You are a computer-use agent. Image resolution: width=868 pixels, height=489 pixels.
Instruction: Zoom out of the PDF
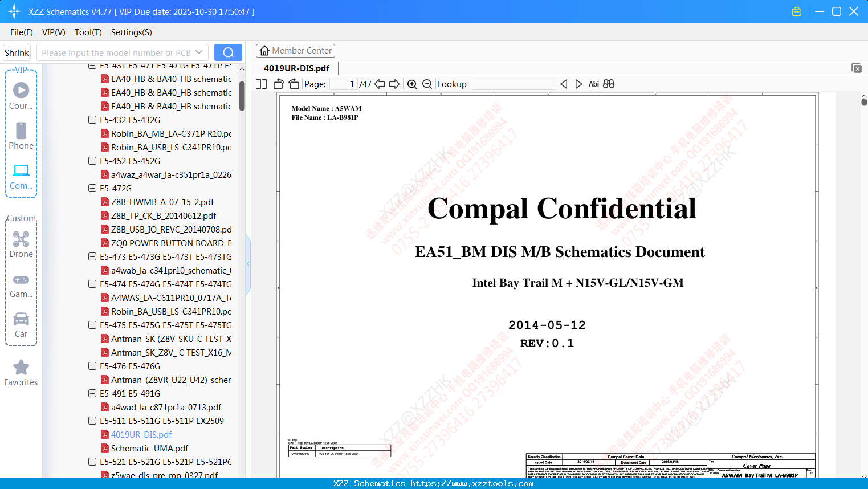pyautogui.click(x=427, y=84)
